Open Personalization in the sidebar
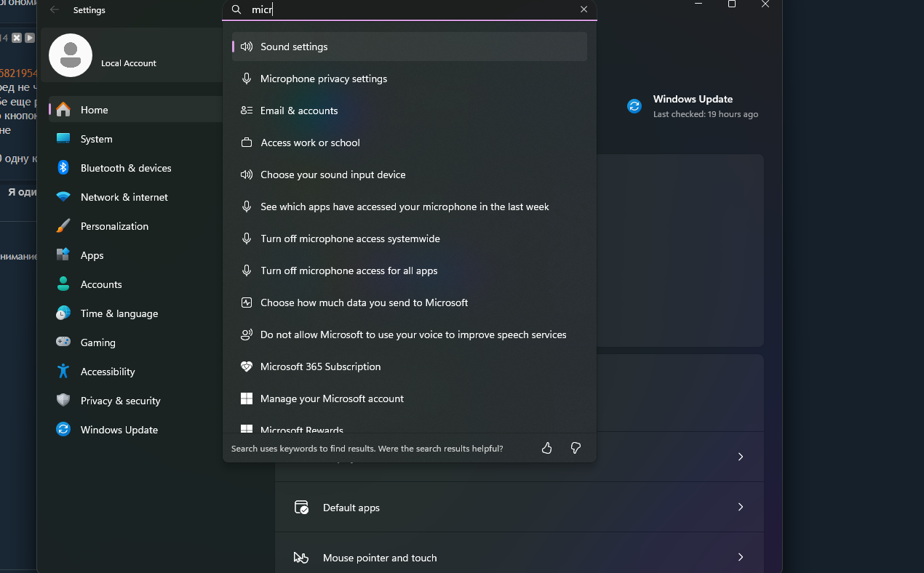Image resolution: width=924 pixels, height=573 pixels. click(x=135, y=226)
